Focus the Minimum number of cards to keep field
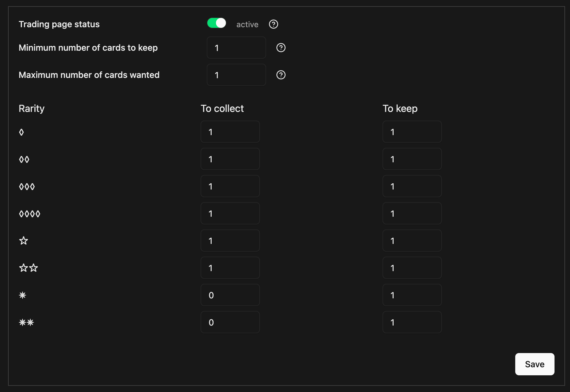The height and width of the screenshot is (392, 570). click(236, 48)
